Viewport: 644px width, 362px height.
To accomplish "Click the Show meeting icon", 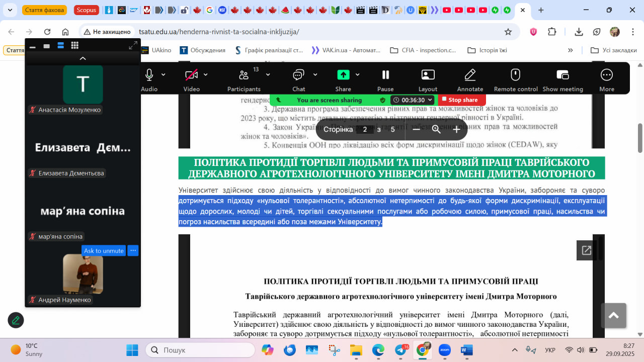I will [x=562, y=75].
